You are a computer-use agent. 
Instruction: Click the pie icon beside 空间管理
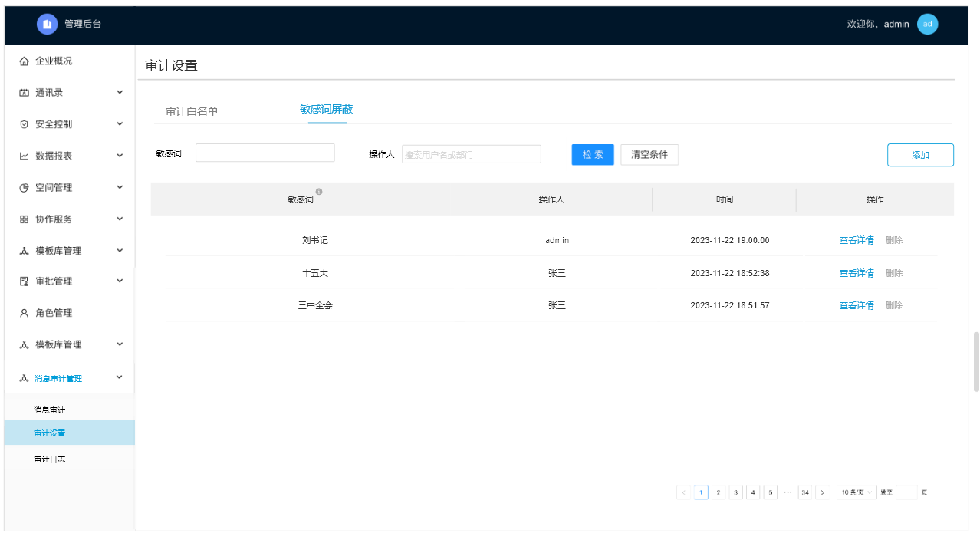coord(24,188)
